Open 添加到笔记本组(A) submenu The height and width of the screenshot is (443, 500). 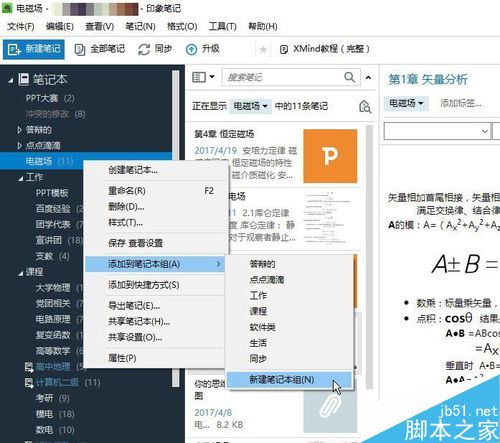point(155,264)
